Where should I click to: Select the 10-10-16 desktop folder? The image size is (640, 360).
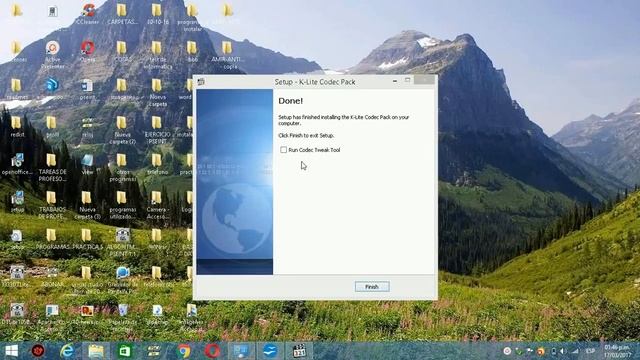pos(157,14)
